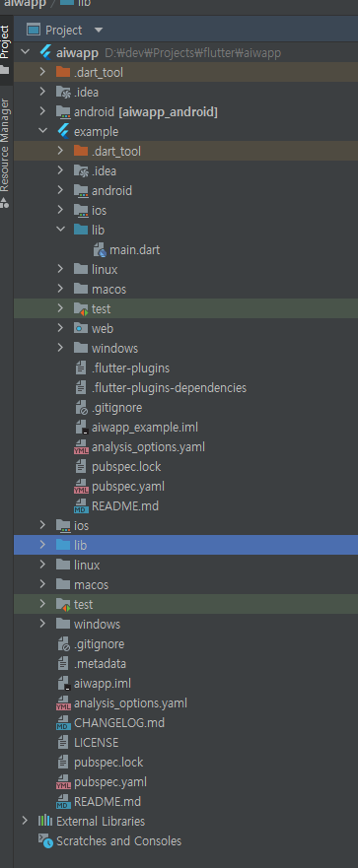Collapse the aiwapp root node
This screenshot has width=358, height=868.
[x=25, y=52]
